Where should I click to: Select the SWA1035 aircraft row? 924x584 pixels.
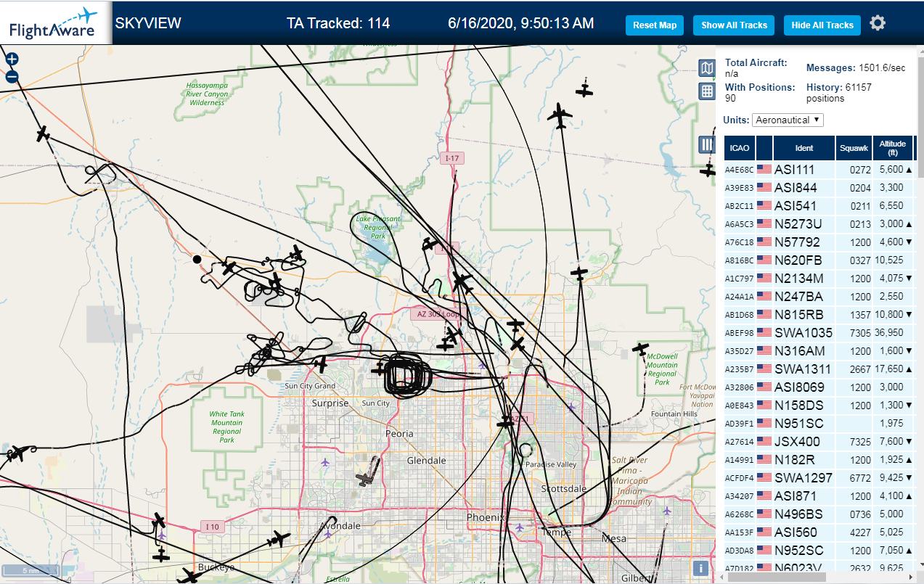(820, 333)
